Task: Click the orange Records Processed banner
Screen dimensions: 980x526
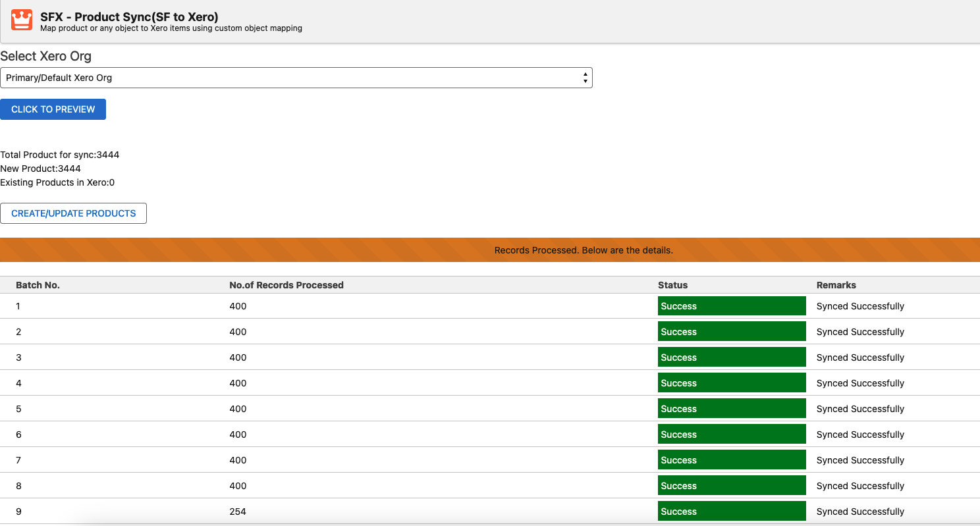Action: point(490,250)
